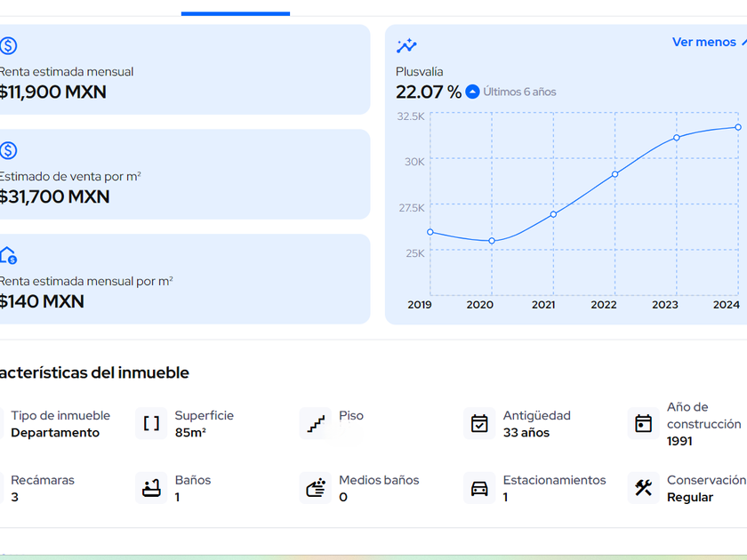Click the Medios baños faucet icon

point(316,488)
